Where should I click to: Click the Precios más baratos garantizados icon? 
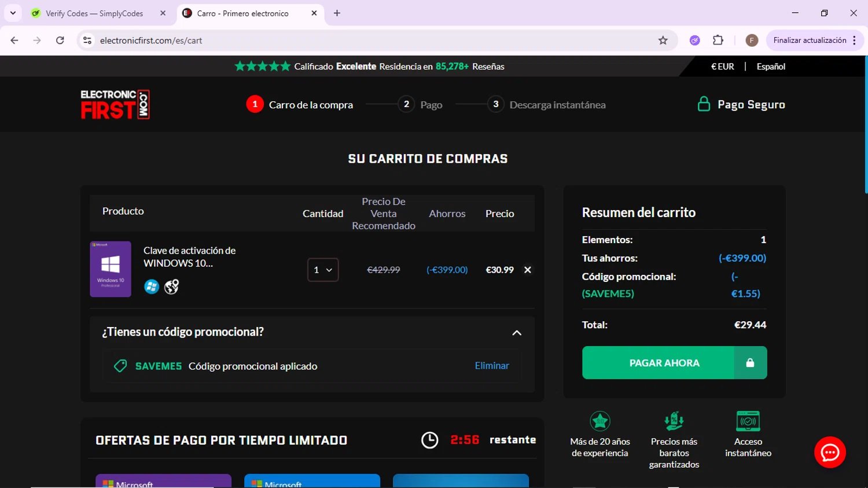tap(674, 421)
